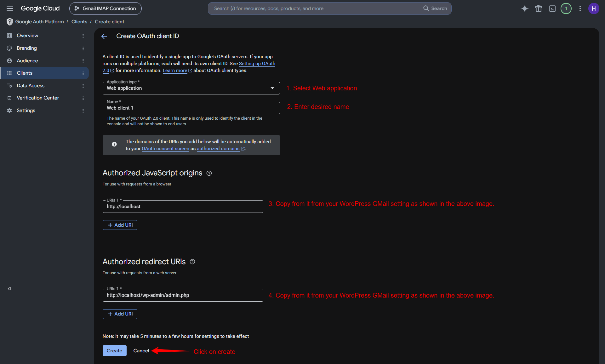Click the Clients breadcrumb link
605x364 pixels.
tap(79, 22)
